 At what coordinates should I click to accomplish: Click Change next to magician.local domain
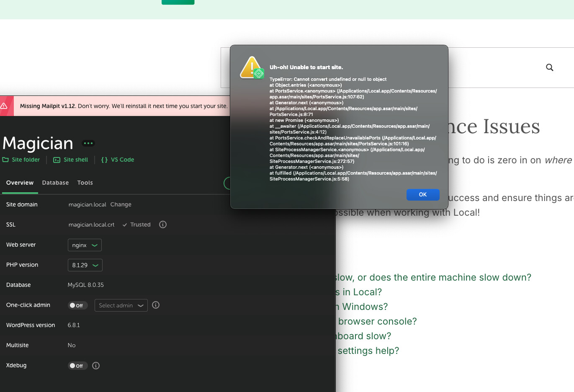click(121, 204)
